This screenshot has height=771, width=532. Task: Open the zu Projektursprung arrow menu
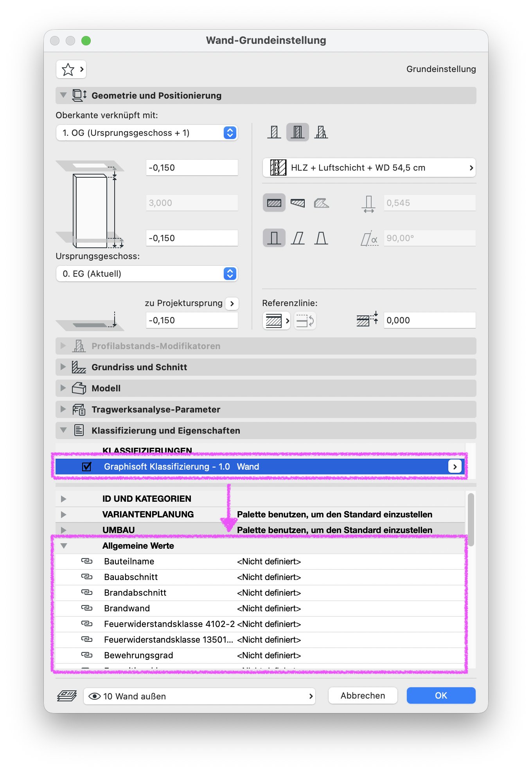click(232, 303)
